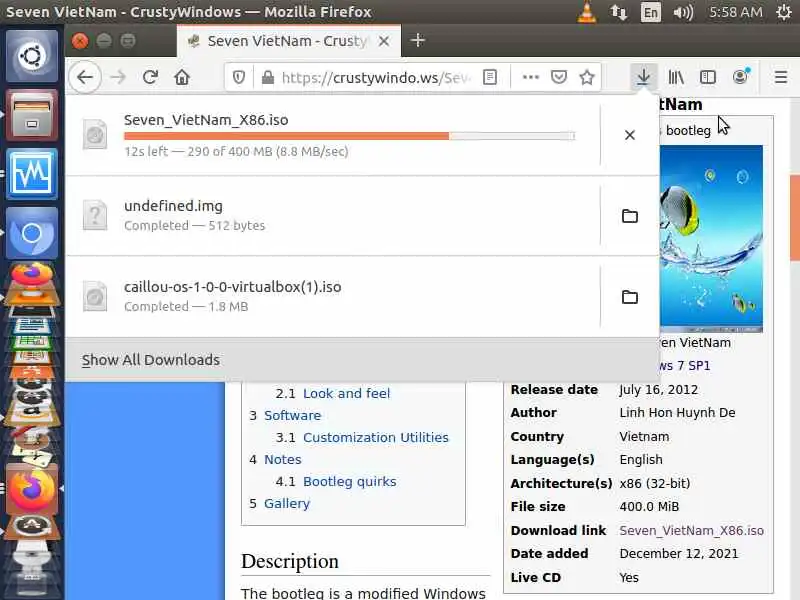Jump to Software section link
This screenshot has height=600, width=800.
coord(292,415)
